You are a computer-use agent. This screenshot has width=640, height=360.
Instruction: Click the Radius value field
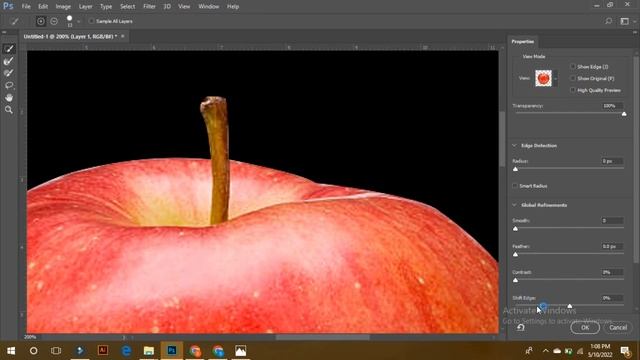click(612, 161)
